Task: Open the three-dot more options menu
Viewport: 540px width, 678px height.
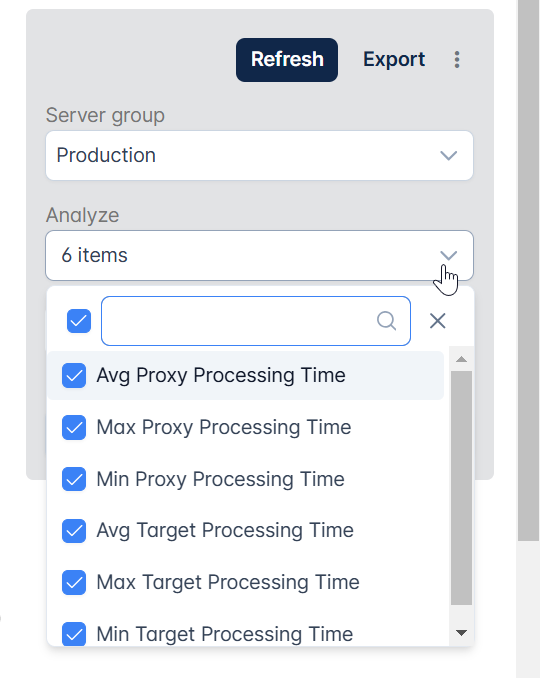Action: [457, 60]
